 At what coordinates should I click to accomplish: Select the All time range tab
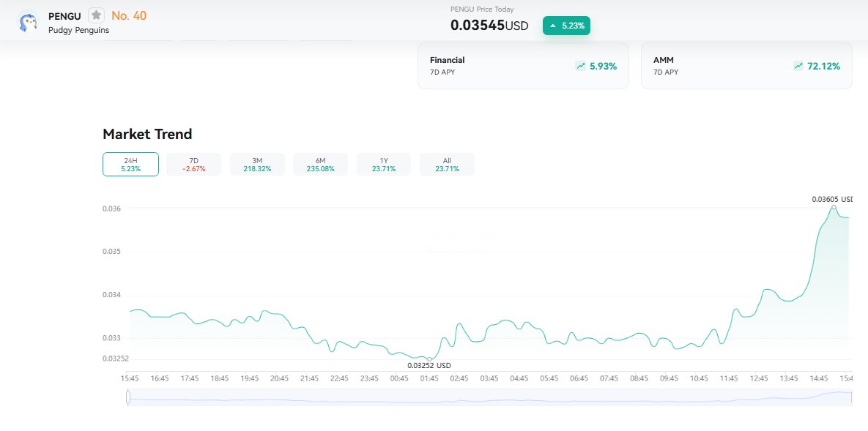point(447,164)
